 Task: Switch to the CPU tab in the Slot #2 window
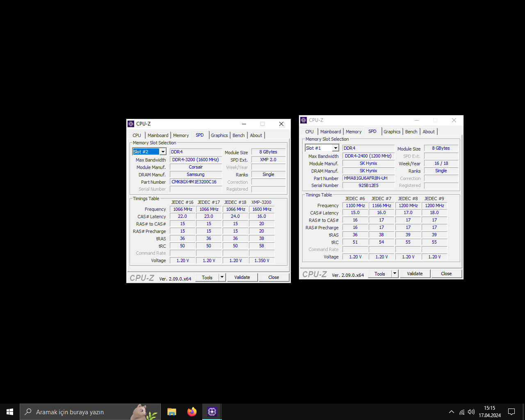click(137, 135)
